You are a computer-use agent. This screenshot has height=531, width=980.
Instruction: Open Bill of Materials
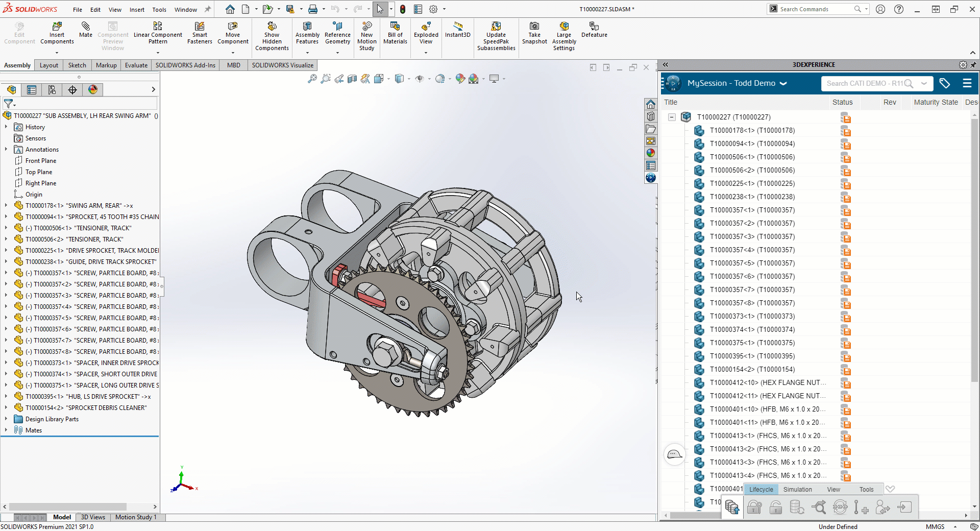[x=395, y=34]
